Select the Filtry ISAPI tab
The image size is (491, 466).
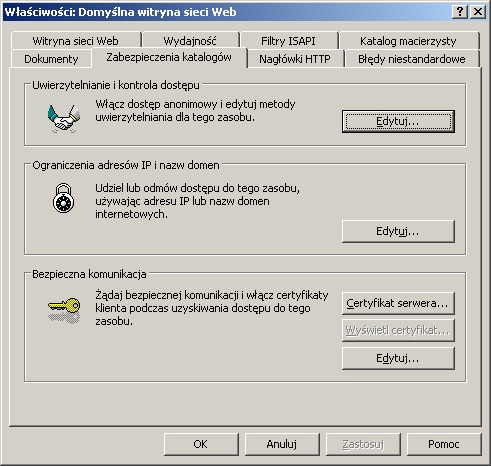click(288, 41)
